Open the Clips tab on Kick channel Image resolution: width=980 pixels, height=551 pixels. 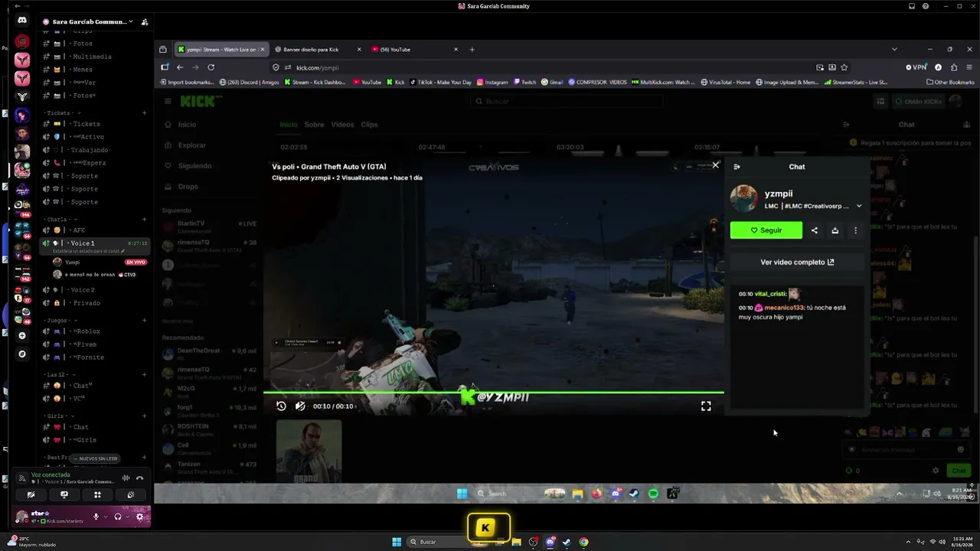coord(369,125)
